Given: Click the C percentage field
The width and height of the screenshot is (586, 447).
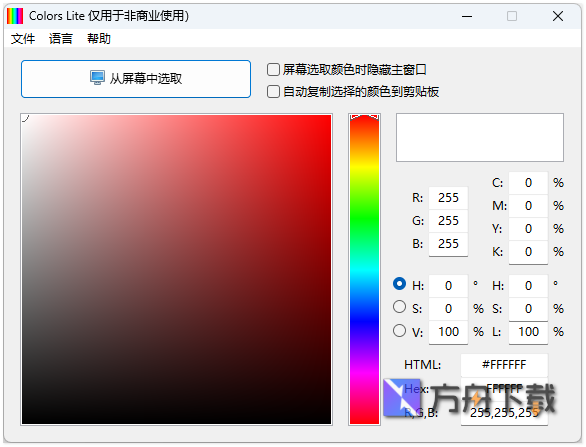Looking at the screenshot, I should (x=528, y=183).
